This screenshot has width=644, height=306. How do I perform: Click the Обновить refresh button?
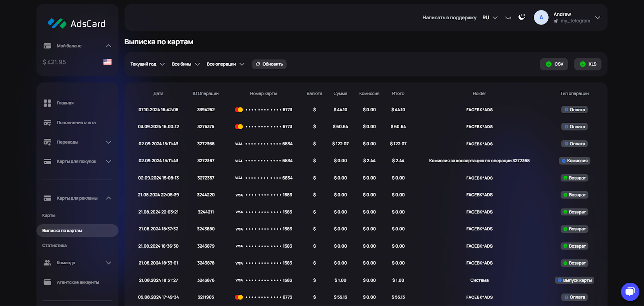(x=269, y=64)
